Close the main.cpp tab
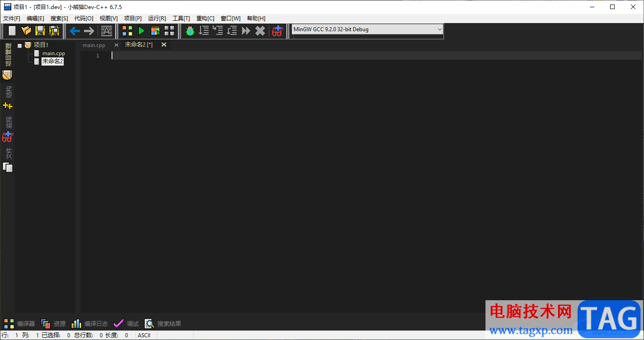 click(x=116, y=45)
